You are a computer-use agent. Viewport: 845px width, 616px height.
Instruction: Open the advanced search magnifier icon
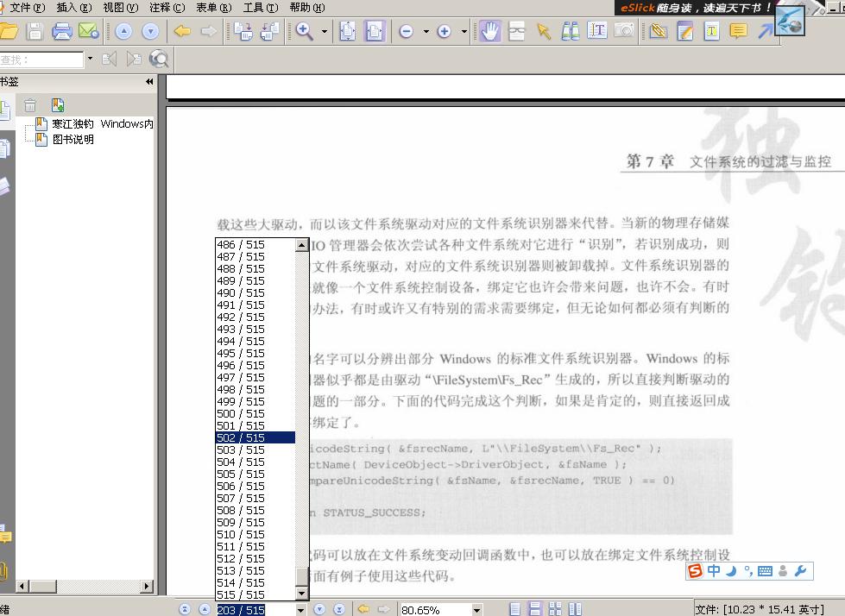(x=159, y=59)
